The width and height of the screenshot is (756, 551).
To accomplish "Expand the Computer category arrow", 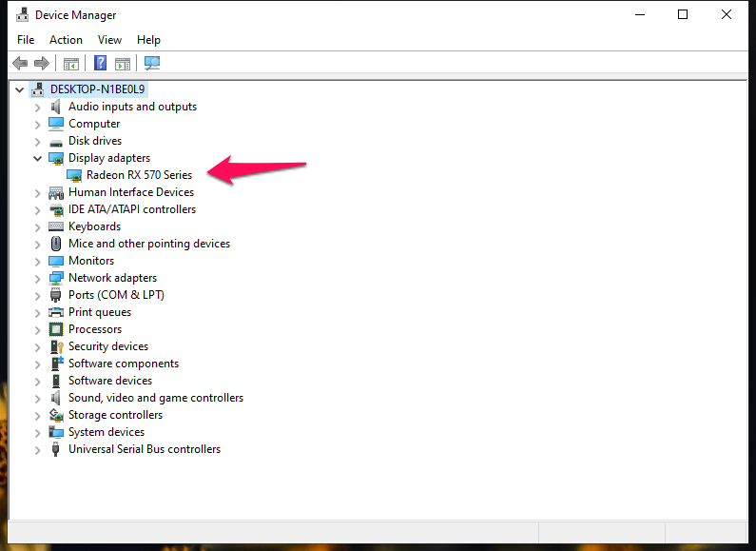I will 38,125.
